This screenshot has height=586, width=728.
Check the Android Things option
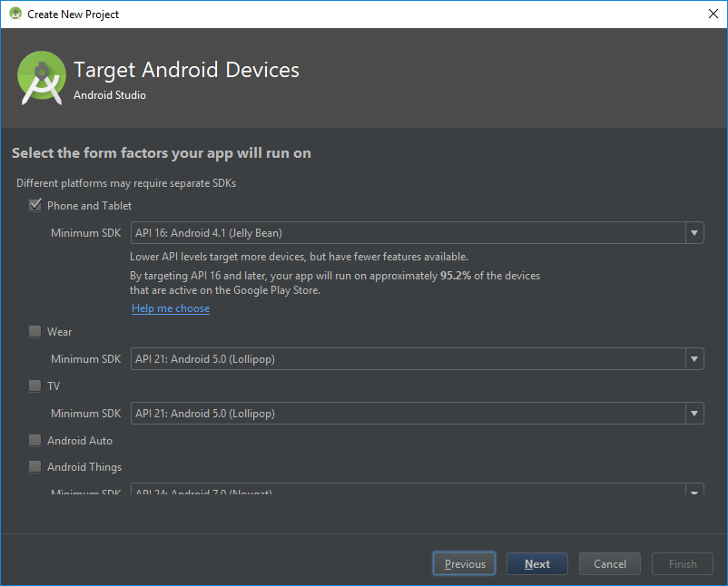[35, 467]
